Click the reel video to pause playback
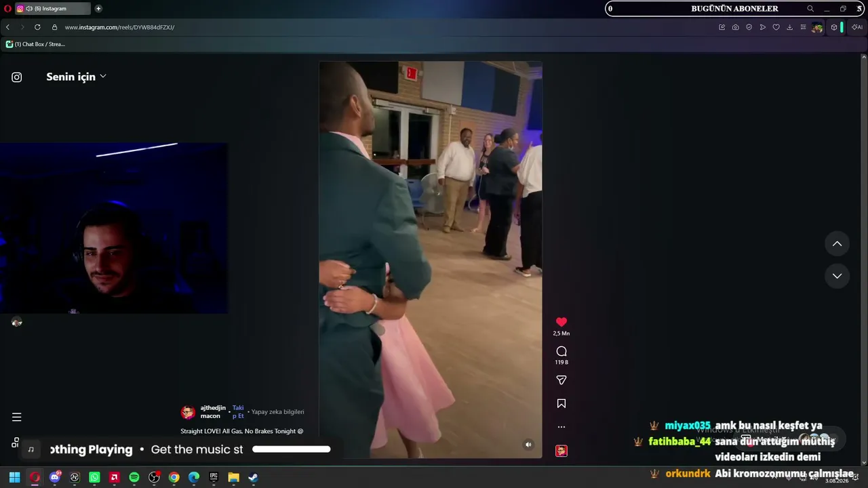 point(431,260)
